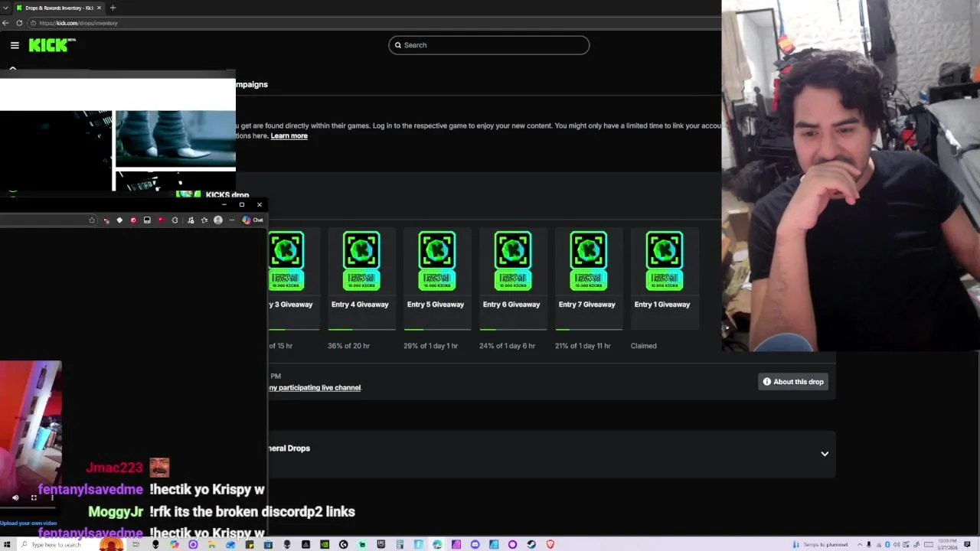Open favorites list in small browser toolbar
The width and height of the screenshot is (980, 551).
(x=204, y=220)
